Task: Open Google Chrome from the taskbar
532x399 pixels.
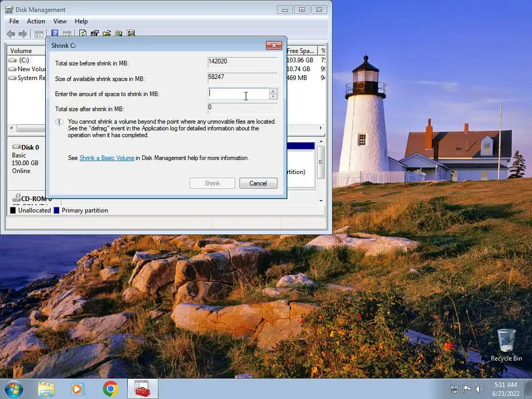Action: [x=110, y=389]
